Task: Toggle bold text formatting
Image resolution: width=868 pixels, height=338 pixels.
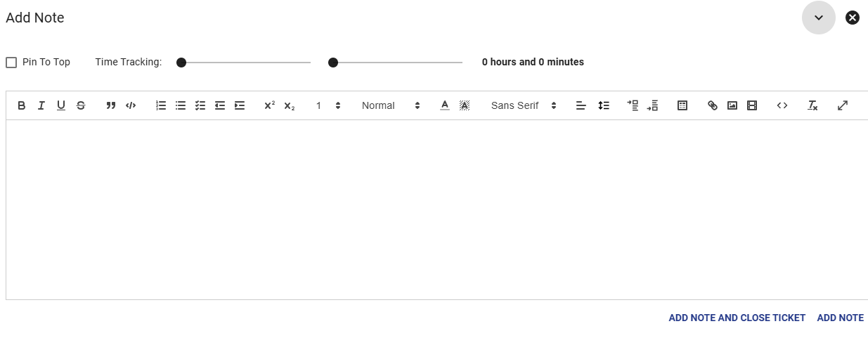Action: point(22,105)
